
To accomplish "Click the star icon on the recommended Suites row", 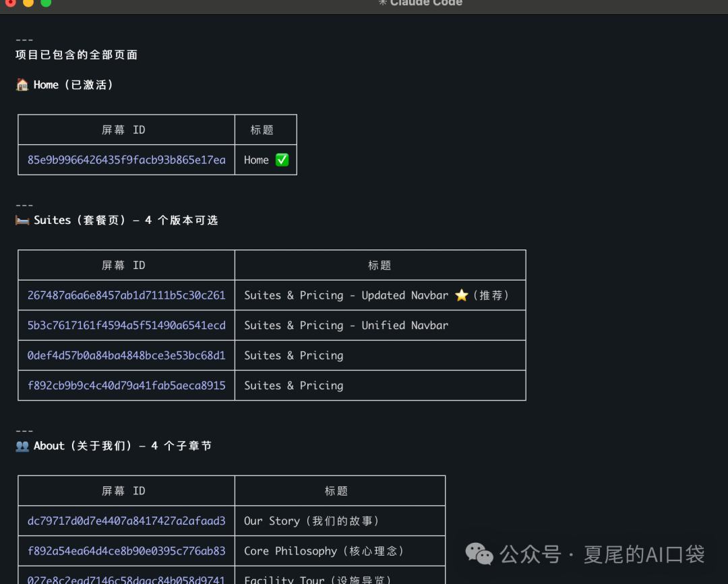I will [461, 295].
